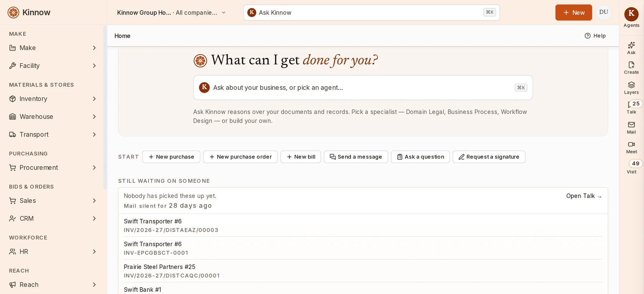644x294 pixels.
Task: Click the Procurement cart icon
Action: 13,168
